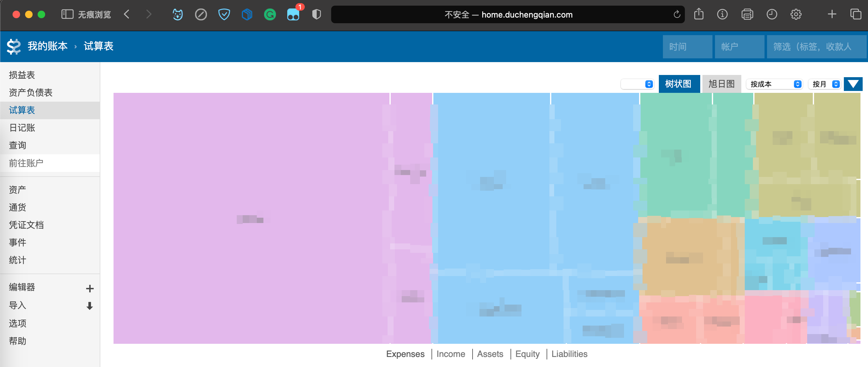Image resolution: width=868 pixels, height=367 pixels.
Task: Open the 按成本 conversion dropdown
Action: [x=775, y=84]
